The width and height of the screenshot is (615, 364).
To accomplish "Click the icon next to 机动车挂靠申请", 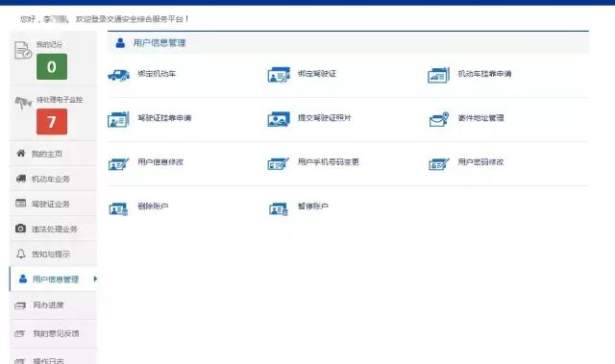I will pos(438,75).
